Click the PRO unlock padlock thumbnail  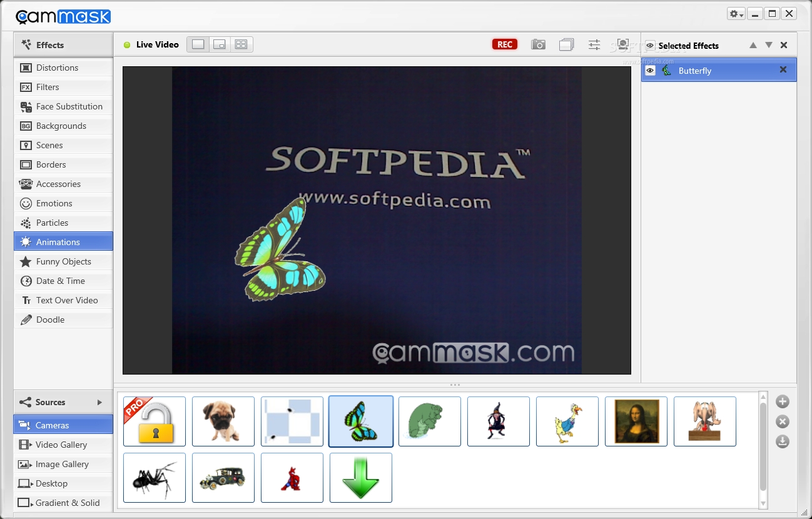[x=155, y=421]
